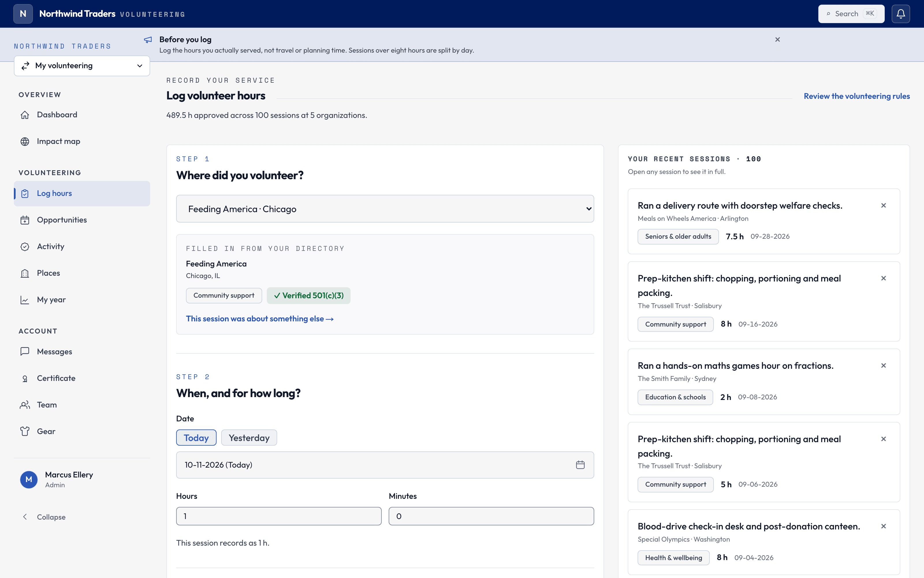Open the Dashboard page
This screenshot has height=578, width=924.
pos(82,115)
